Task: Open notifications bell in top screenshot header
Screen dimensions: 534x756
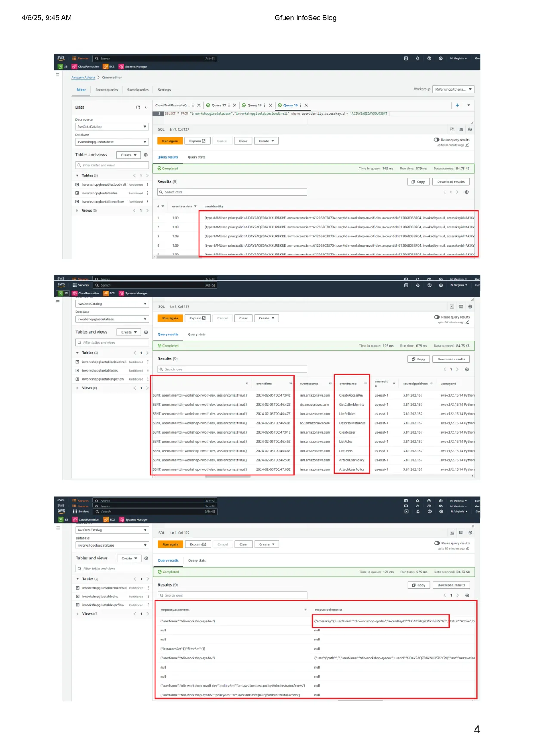Action: pyautogui.click(x=417, y=59)
